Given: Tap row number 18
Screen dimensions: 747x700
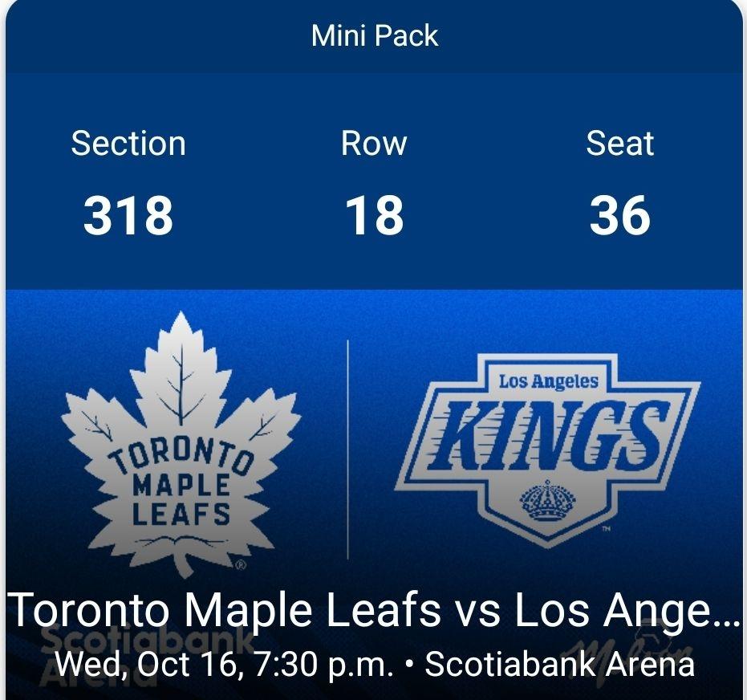Looking at the screenshot, I should [x=374, y=216].
